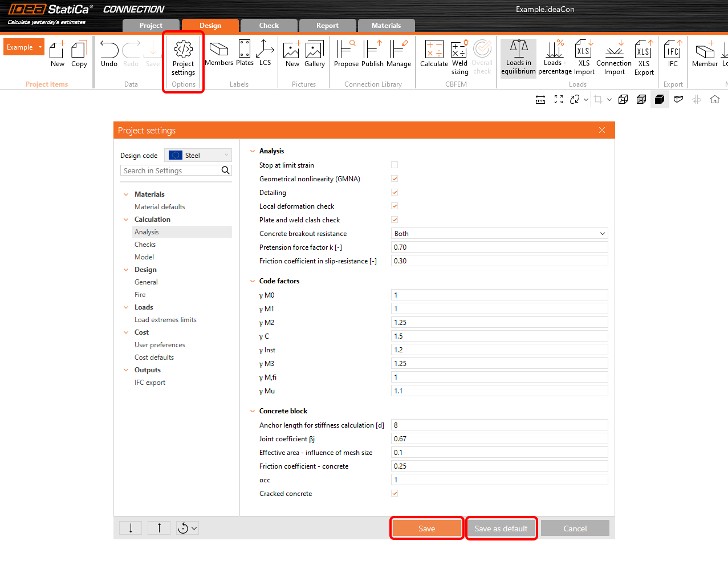Image resolution: width=728 pixels, height=561 pixels.
Task: Launch Weld sizing in CBFEM group
Action: (459, 54)
